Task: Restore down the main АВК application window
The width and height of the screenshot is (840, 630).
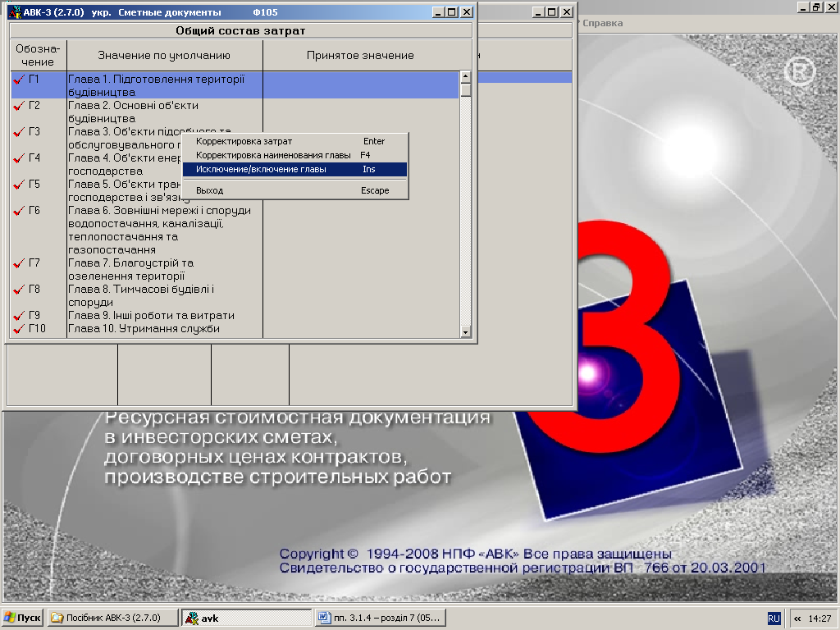Action: [x=816, y=7]
